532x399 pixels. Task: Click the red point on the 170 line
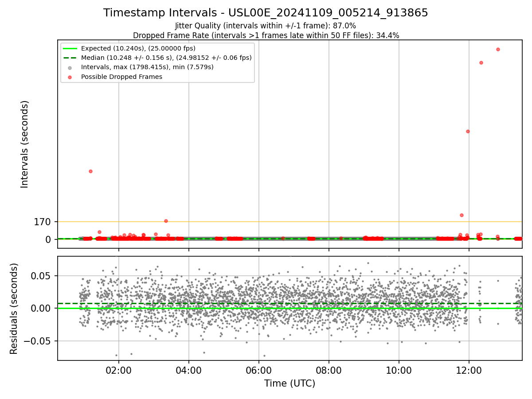166,221
